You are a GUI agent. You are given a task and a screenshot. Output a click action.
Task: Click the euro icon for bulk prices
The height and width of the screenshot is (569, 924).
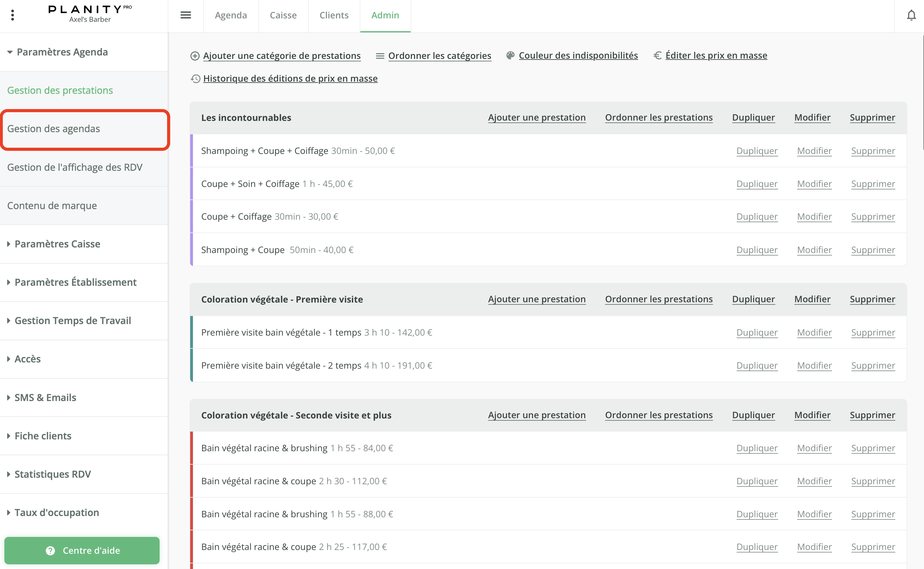(x=657, y=56)
